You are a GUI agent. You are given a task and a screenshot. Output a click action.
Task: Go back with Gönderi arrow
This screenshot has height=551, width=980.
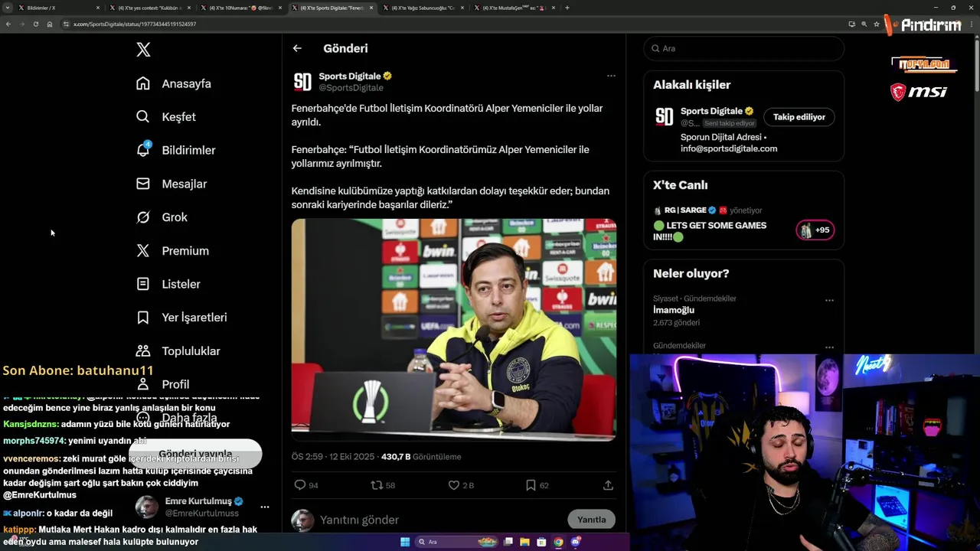coord(297,48)
